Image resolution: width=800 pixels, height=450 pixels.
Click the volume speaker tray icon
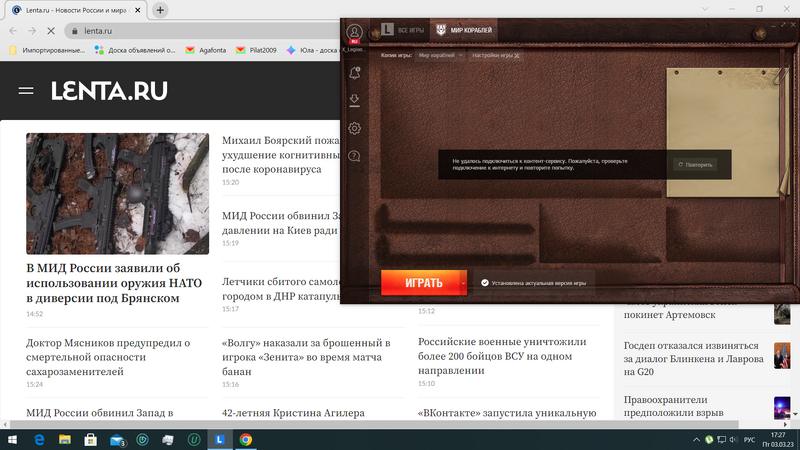[734, 439]
